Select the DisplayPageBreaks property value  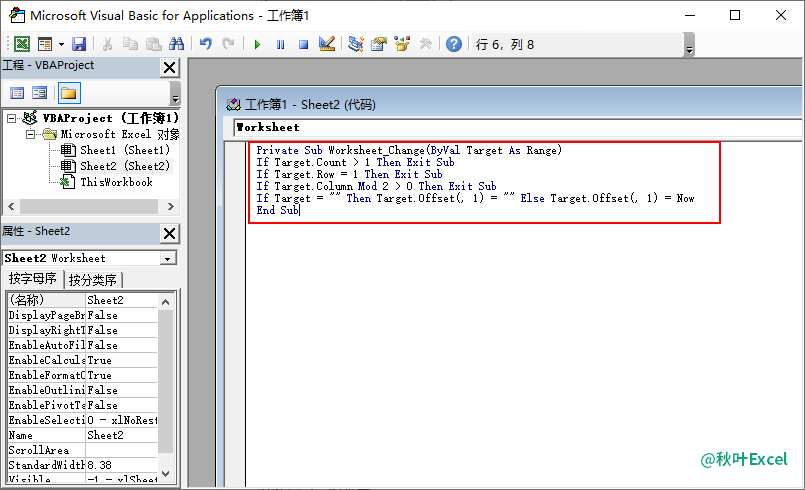pyautogui.click(x=121, y=315)
